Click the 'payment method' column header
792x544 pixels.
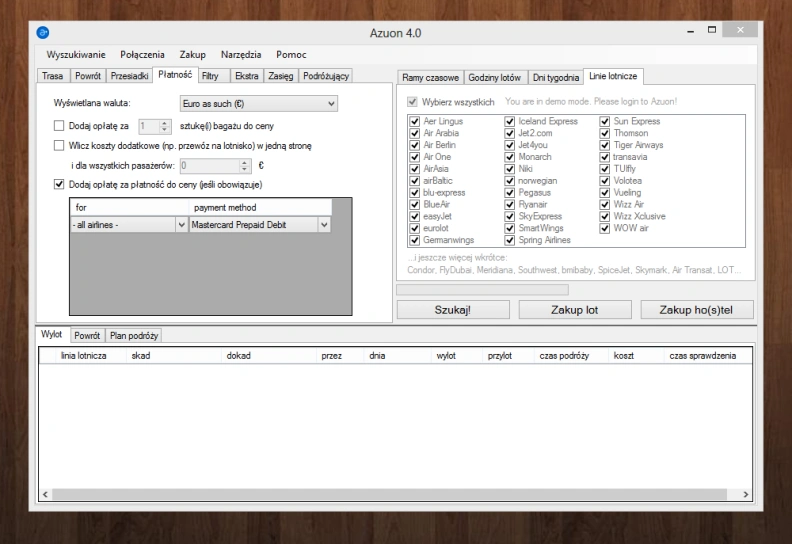click(260, 208)
